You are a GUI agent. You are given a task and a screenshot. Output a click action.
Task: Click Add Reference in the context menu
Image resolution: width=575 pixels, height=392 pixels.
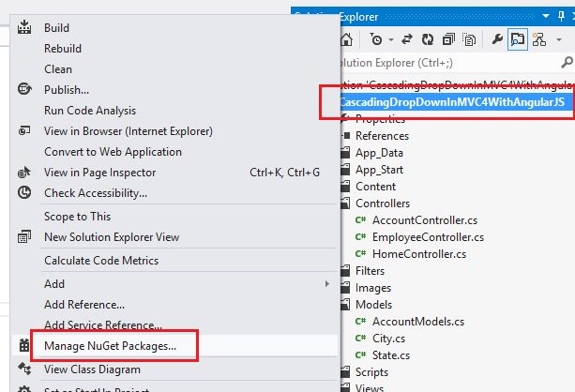click(x=84, y=304)
